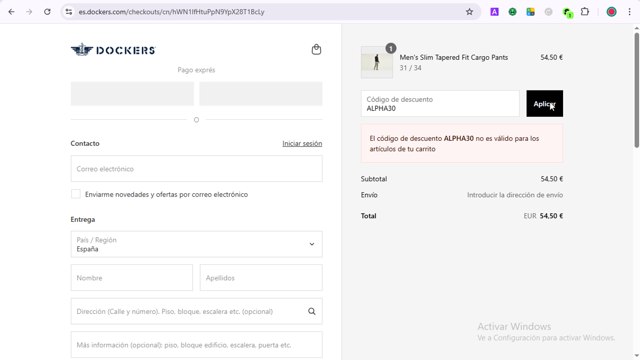This screenshot has width=640, height=360.
Task: Click 'Men's Slim Tapered Fit Cargo Pants' text
Action: pos(453,57)
